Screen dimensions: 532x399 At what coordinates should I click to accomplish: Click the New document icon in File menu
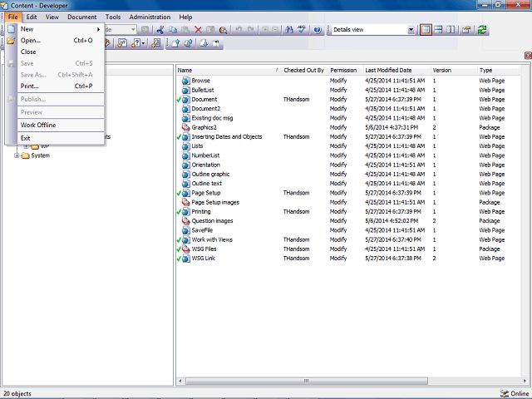click(x=12, y=29)
